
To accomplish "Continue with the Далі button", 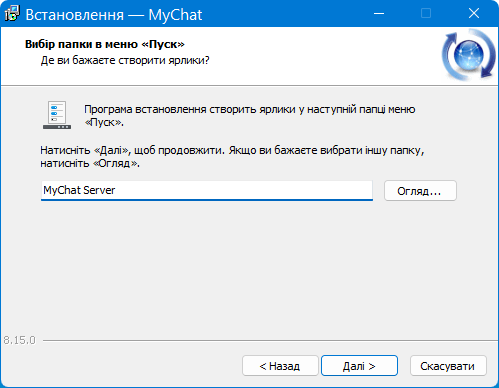I will coord(359,366).
